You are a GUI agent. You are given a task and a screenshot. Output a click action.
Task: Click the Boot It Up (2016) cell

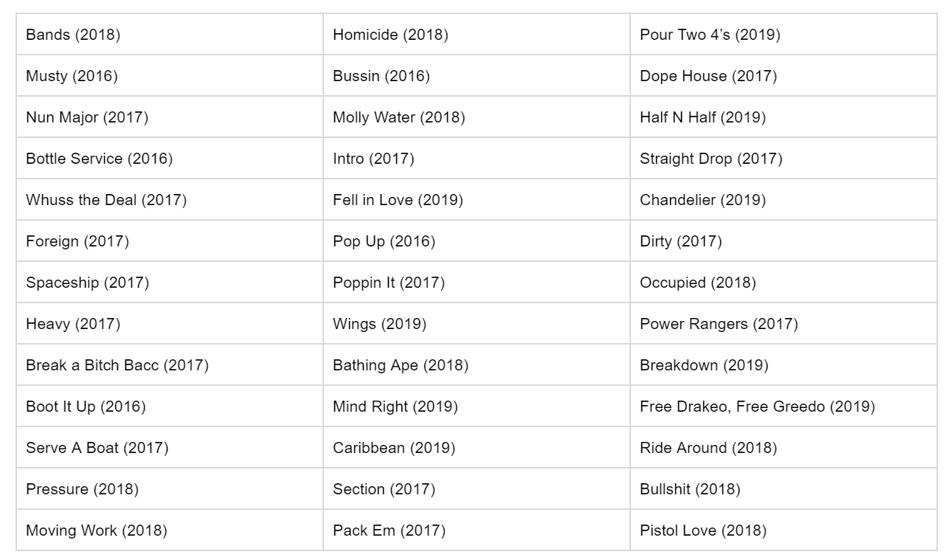pos(170,406)
